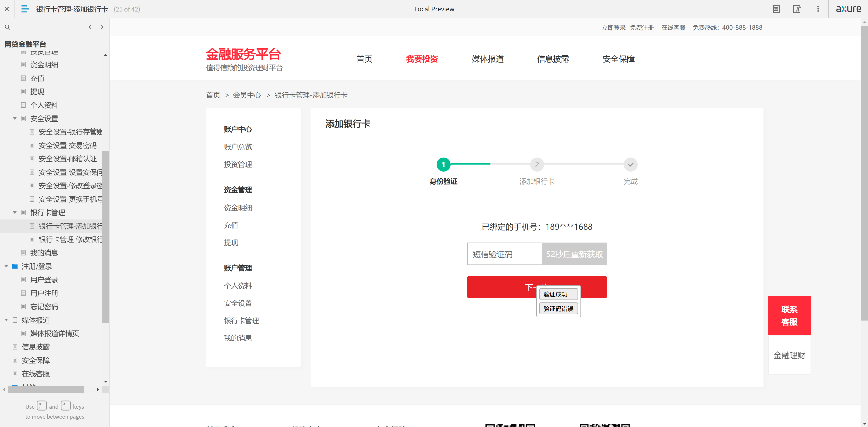
Task: Open 媒体报道详情页 in sitemap
Action: (x=55, y=333)
